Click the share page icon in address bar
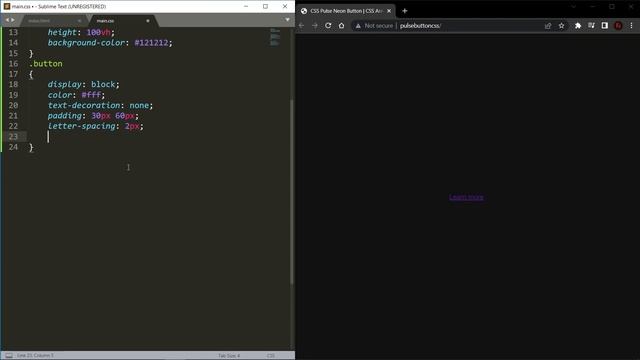The height and width of the screenshot is (360, 640). coord(548,26)
